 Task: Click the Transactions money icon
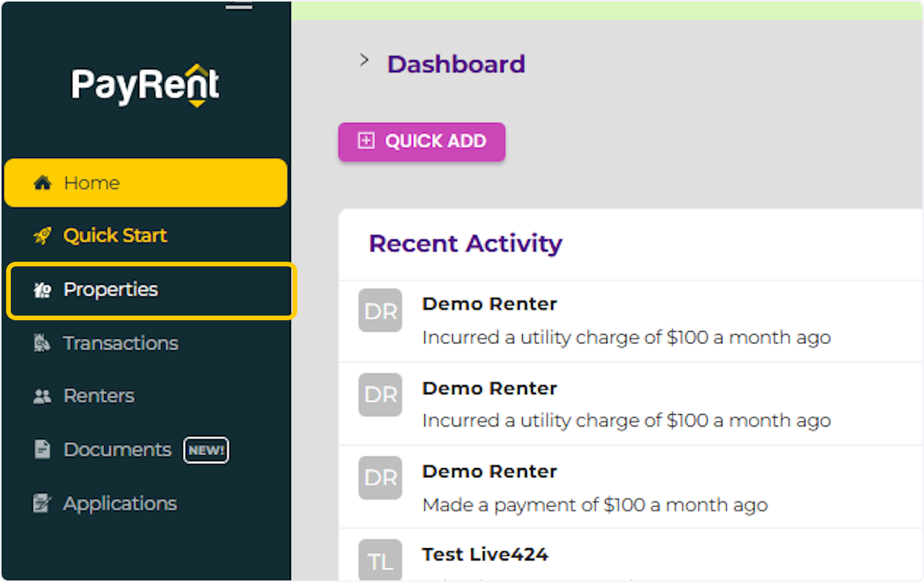pyautogui.click(x=42, y=343)
